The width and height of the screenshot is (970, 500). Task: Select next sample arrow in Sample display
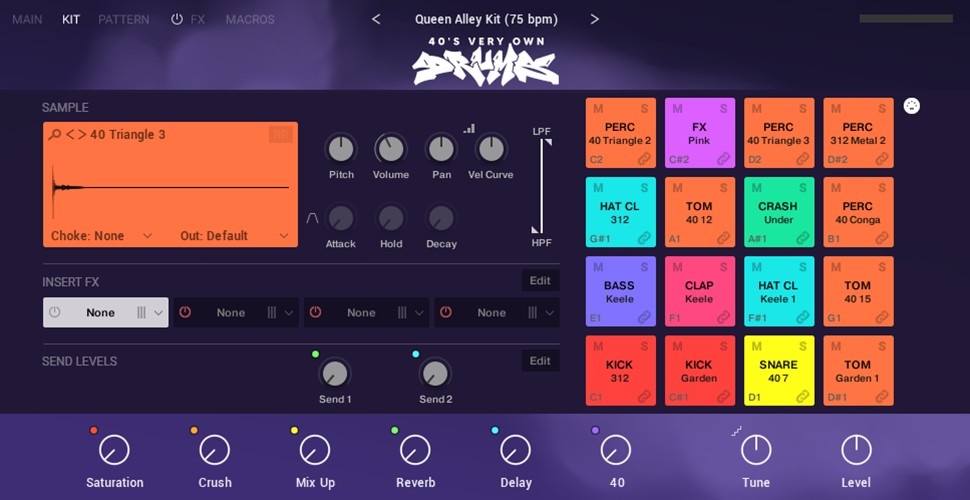click(81, 135)
